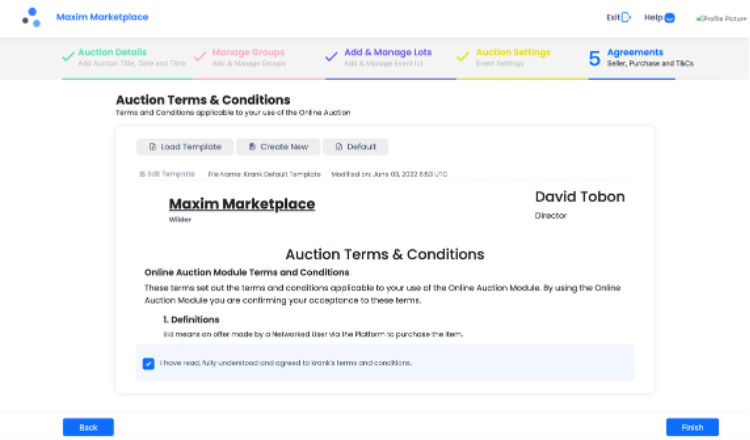Click the Auction Settings yellow checkmark icon
Image resolution: width=750 pixels, height=440 pixels.
(463, 57)
